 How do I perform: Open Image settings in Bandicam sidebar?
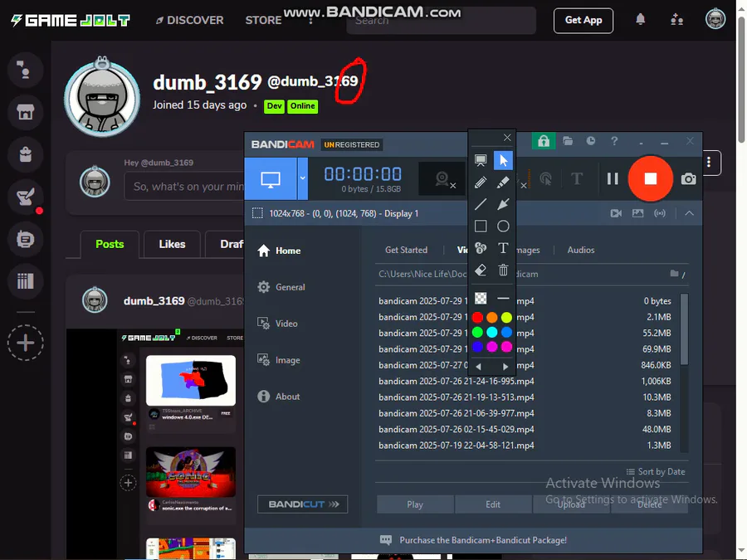pos(279,360)
